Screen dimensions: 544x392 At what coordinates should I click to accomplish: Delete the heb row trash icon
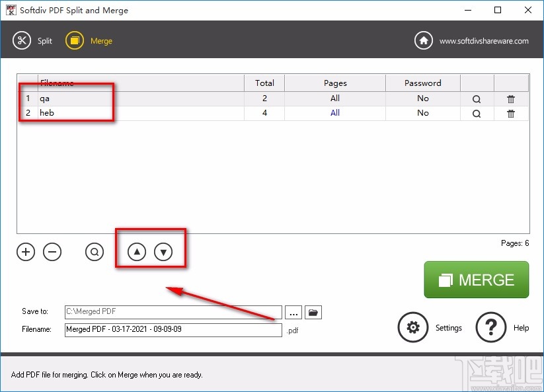[511, 114]
